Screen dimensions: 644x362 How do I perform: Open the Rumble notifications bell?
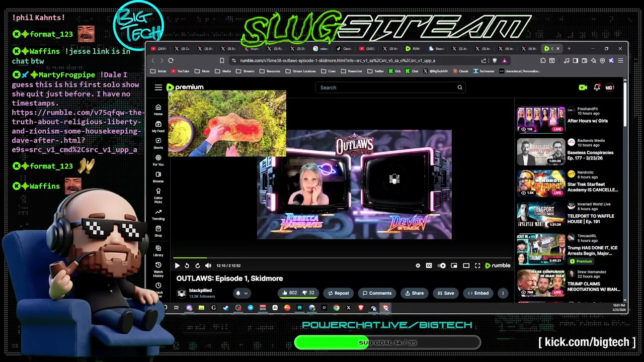pyautogui.click(x=597, y=87)
